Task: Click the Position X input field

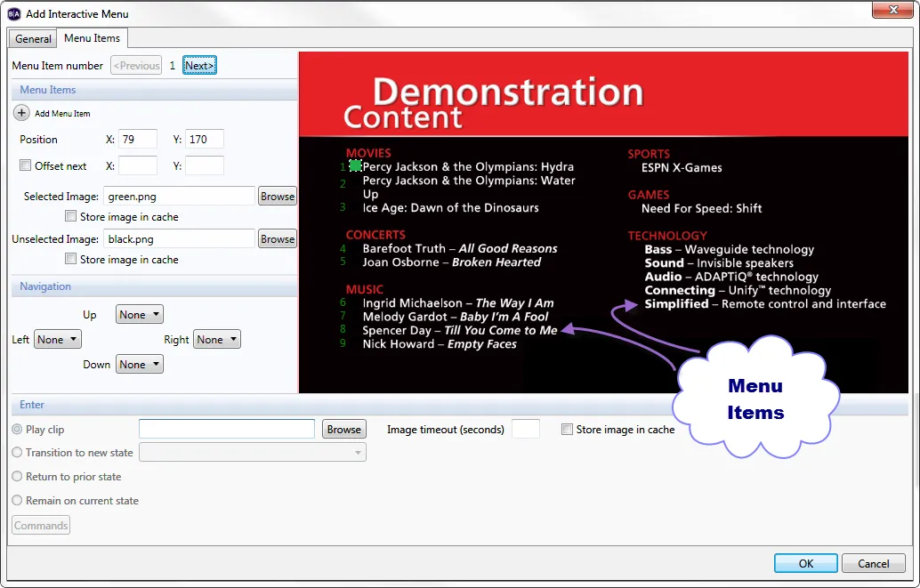Action: [x=138, y=139]
